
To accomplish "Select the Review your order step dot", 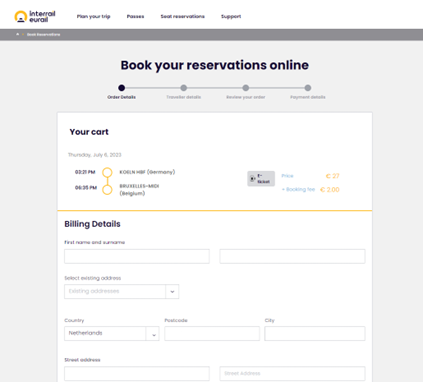I will point(246,88).
